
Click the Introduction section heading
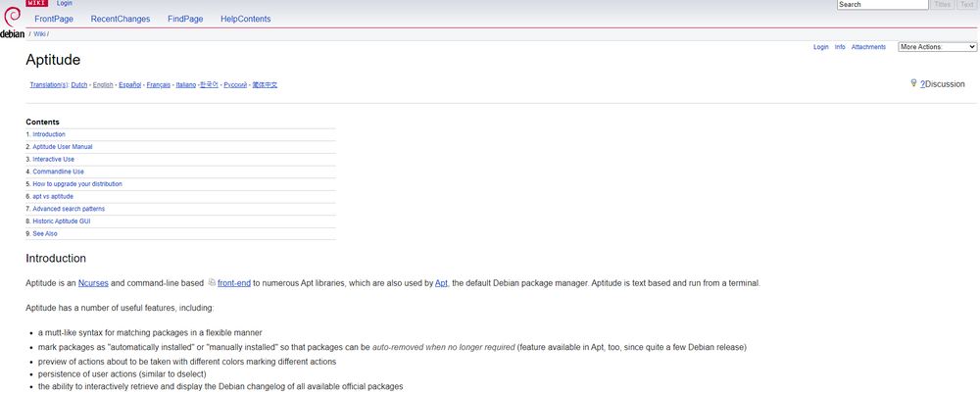[x=56, y=258]
